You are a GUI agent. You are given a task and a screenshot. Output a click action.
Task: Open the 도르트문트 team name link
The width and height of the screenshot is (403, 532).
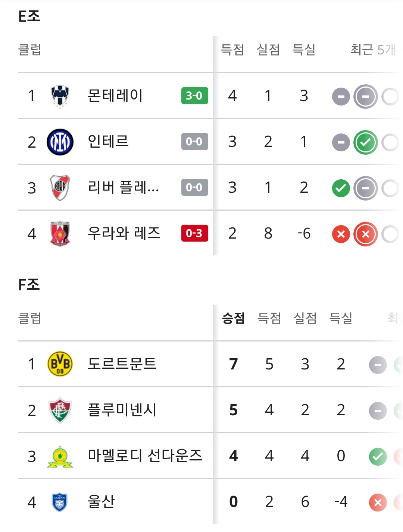tap(122, 364)
